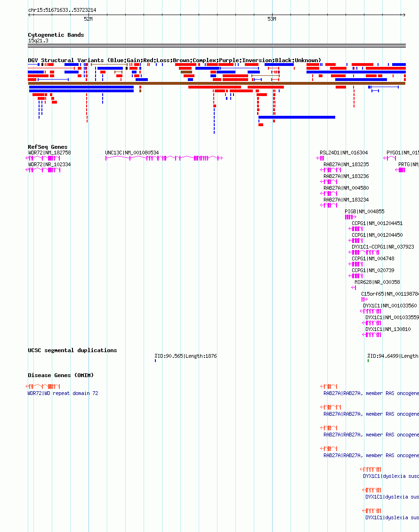This screenshot has width=419, height=532.
Task: Select the Disease Genes (OMIM) track title
Action: (61, 375)
